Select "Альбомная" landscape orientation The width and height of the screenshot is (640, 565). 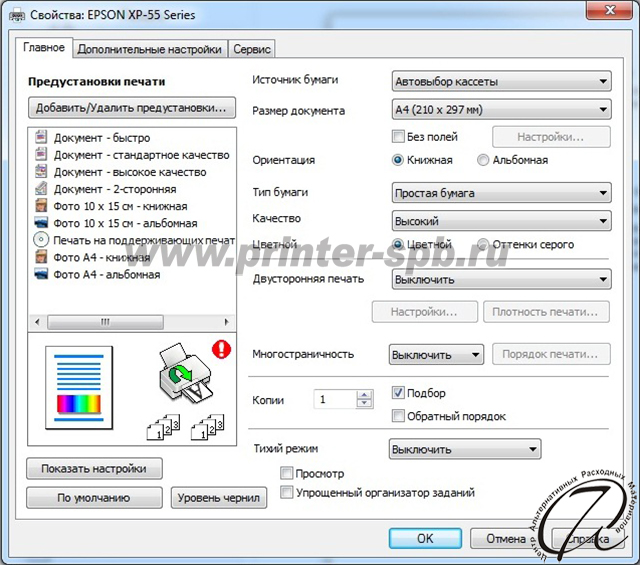pos(483,160)
